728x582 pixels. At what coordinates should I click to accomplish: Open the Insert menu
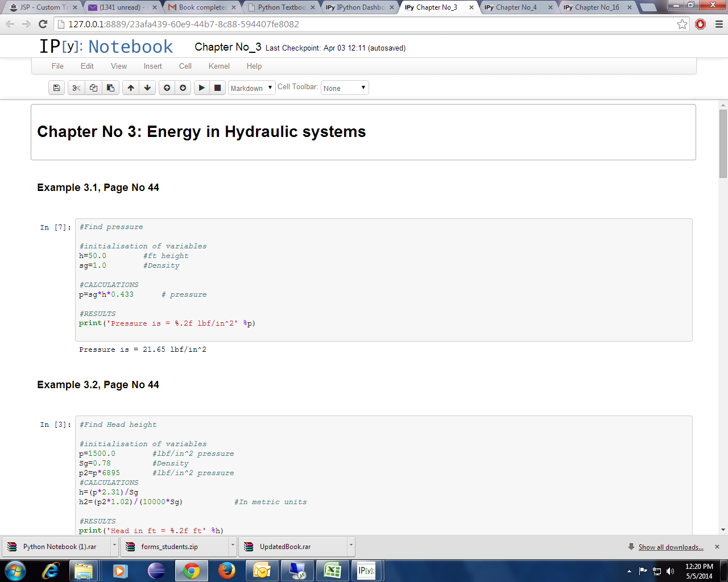152,66
